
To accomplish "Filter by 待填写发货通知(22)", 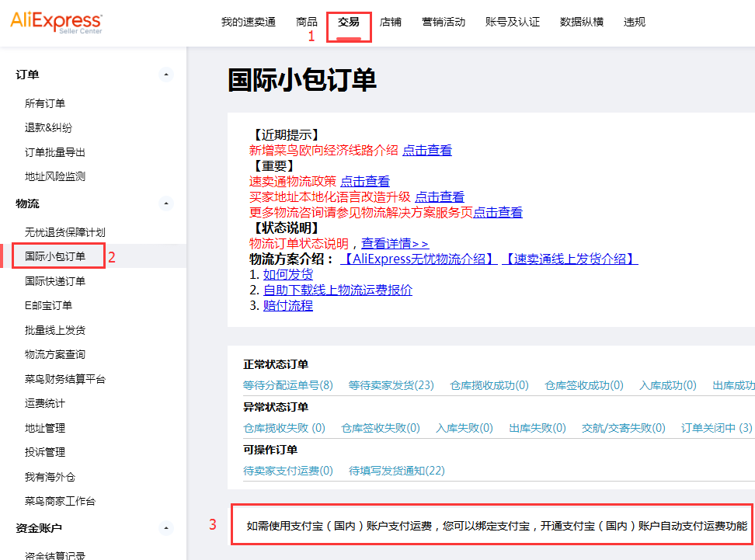I will pos(397,471).
